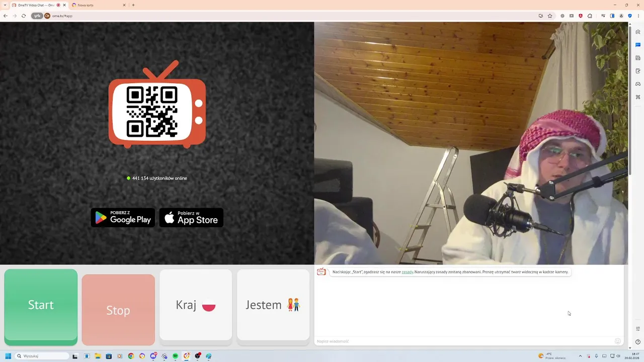Screen dimensions: 644x362
Task: Open the sidebar notes edit icon
Action: click(x=638, y=71)
